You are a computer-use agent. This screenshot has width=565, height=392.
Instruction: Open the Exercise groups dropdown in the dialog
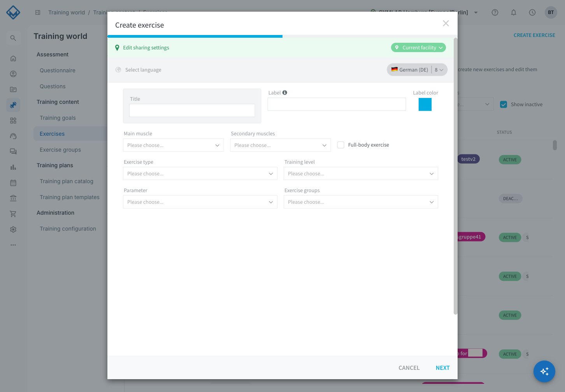pyautogui.click(x=361, y=202)
